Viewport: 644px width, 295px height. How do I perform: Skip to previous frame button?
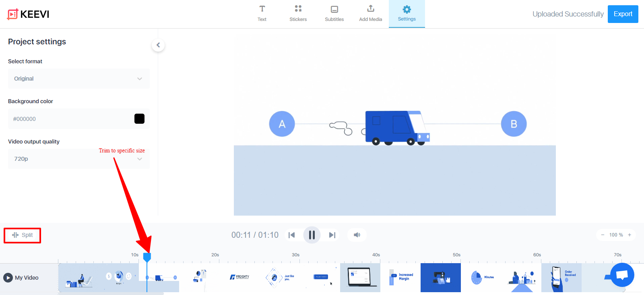point(292,235)
